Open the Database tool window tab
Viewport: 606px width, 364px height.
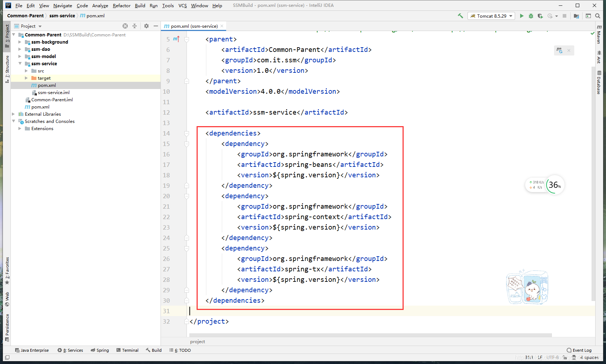coord(599,83)
